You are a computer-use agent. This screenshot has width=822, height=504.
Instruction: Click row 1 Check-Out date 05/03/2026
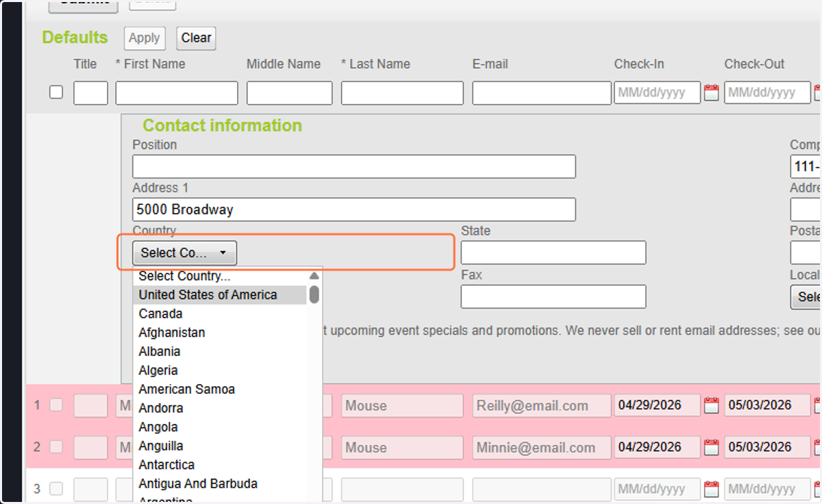click(x=768, y=405)
